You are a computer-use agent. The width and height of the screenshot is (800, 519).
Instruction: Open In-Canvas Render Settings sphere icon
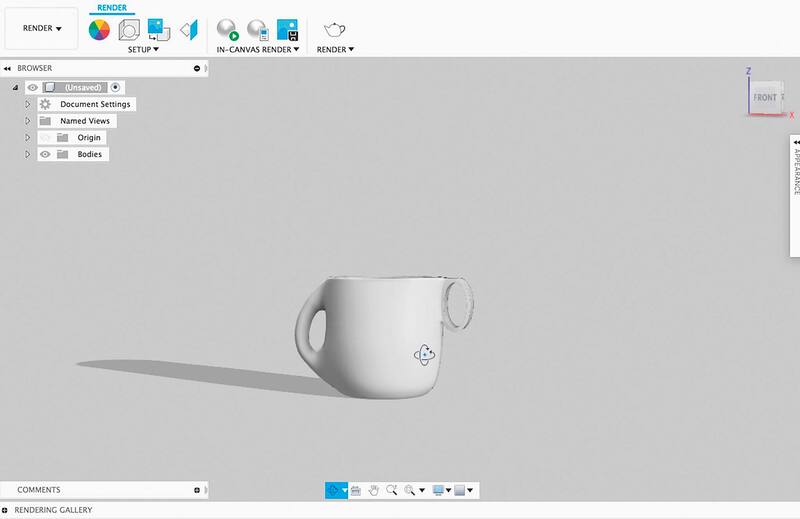coord(257,29)
